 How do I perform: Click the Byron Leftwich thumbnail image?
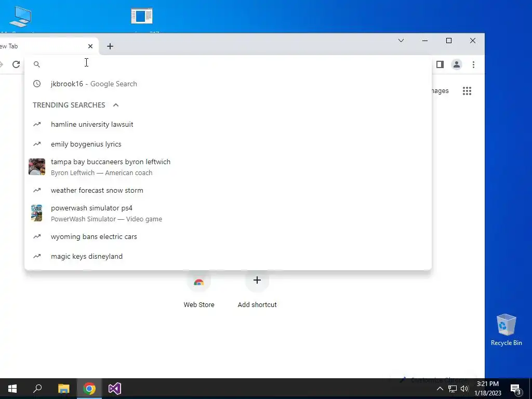point(37,167)
